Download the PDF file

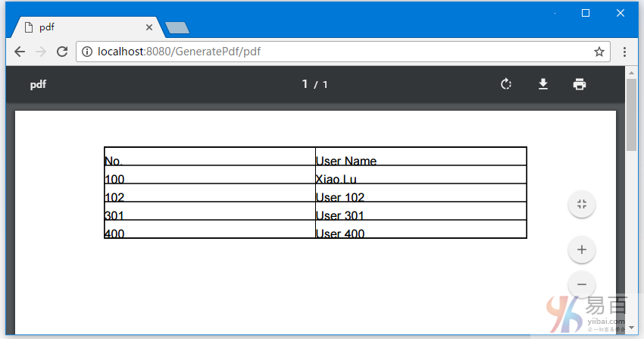(x=543, y=84)
